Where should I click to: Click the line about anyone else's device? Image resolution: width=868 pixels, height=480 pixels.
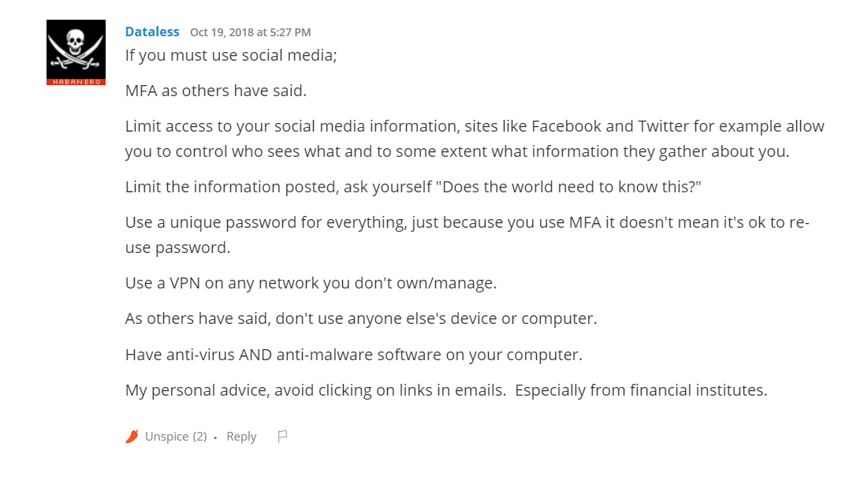[x=361, y=318]
